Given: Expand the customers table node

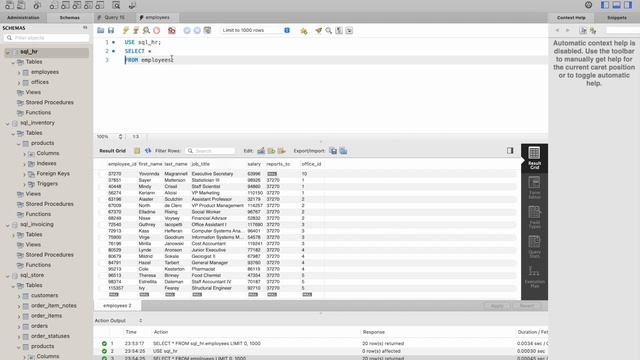Looking at the screenshot, I should (x=19, y=296).
